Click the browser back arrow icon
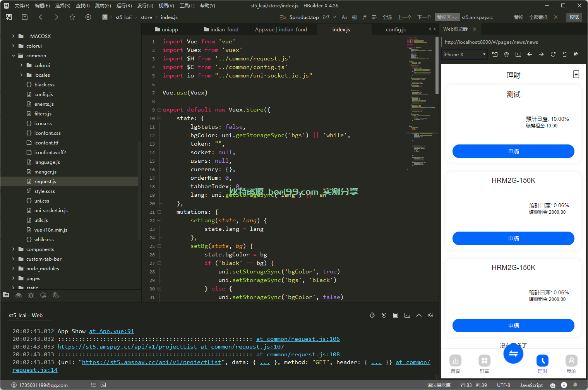This screenshot has width=588, height=390. [x=530, y=54]
